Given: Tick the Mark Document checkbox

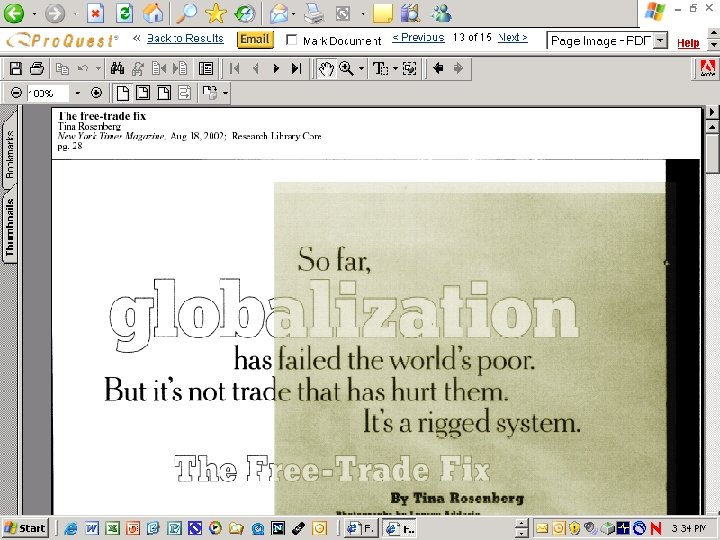Looking at the screenshot, I should click(291, 40).
